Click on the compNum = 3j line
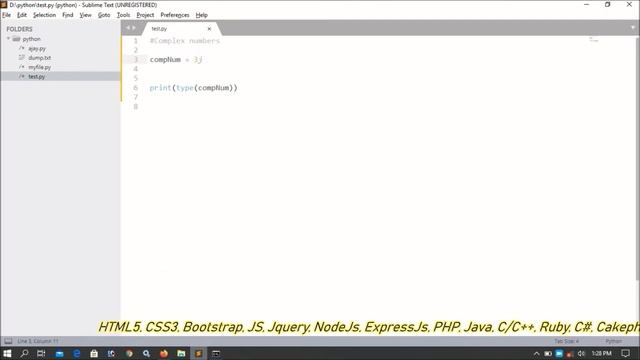 point(176,60)
